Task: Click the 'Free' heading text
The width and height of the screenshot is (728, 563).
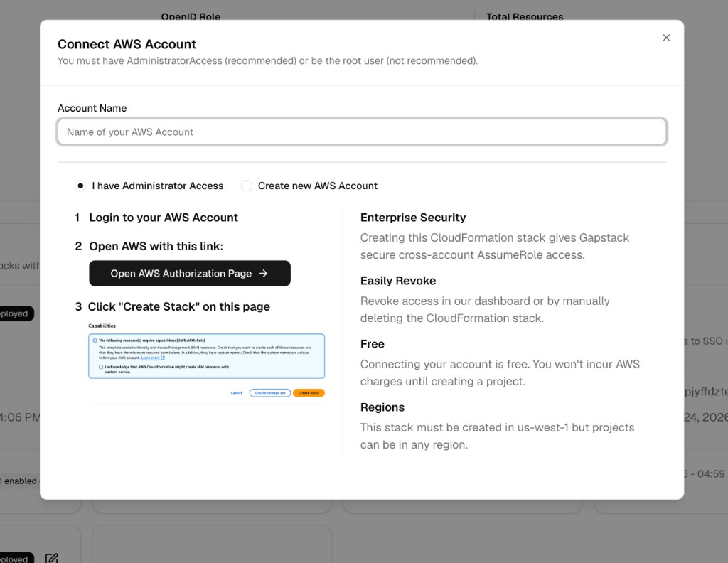Action: click(373, 344)
